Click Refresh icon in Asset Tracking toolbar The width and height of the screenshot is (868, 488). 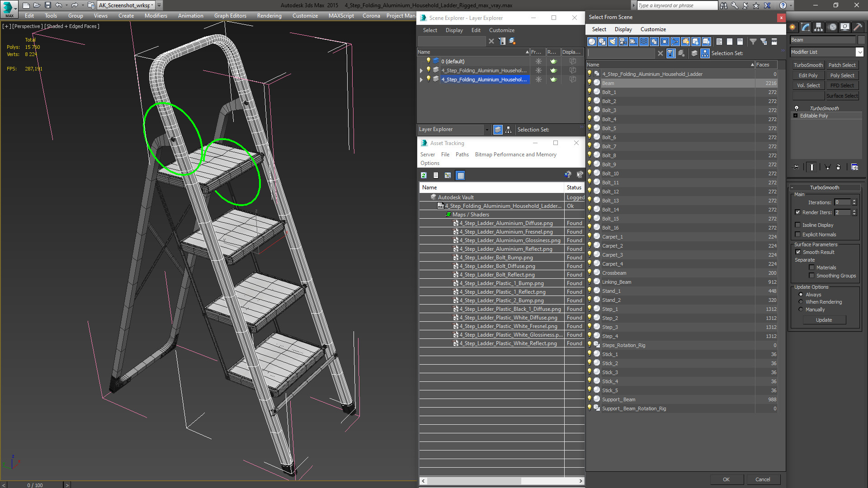[x=424, y=175]
